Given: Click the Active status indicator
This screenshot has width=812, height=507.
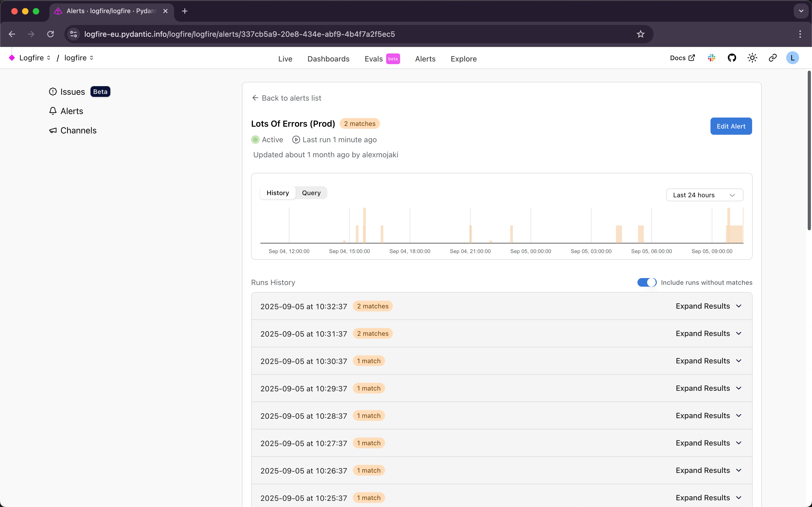Looking at the screenshot, I should [x=267, y=140].
